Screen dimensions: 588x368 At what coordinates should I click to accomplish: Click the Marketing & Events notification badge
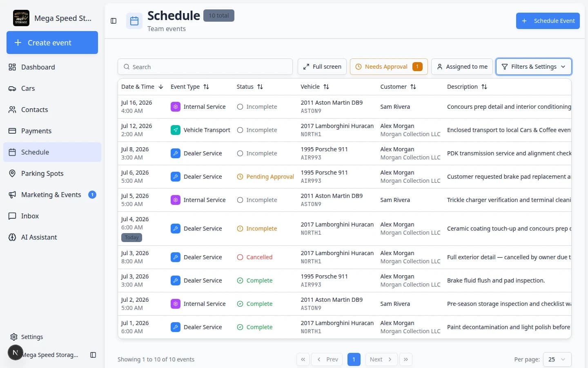(92, 195)
